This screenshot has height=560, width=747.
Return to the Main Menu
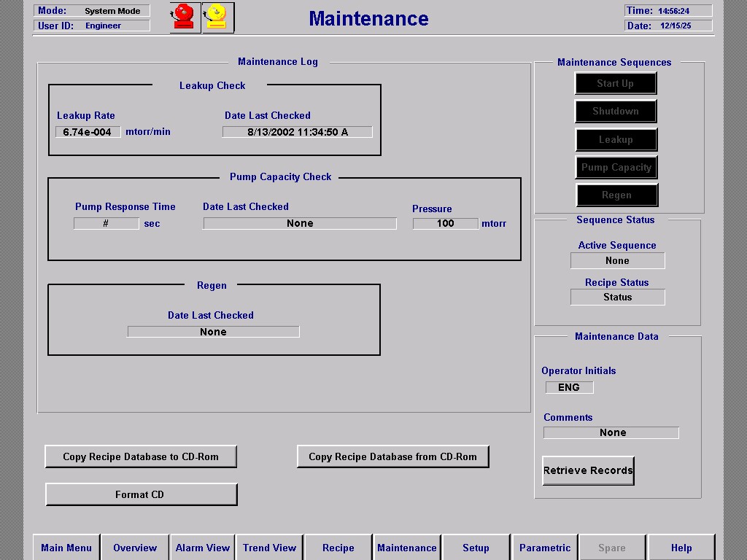(66, 548)
